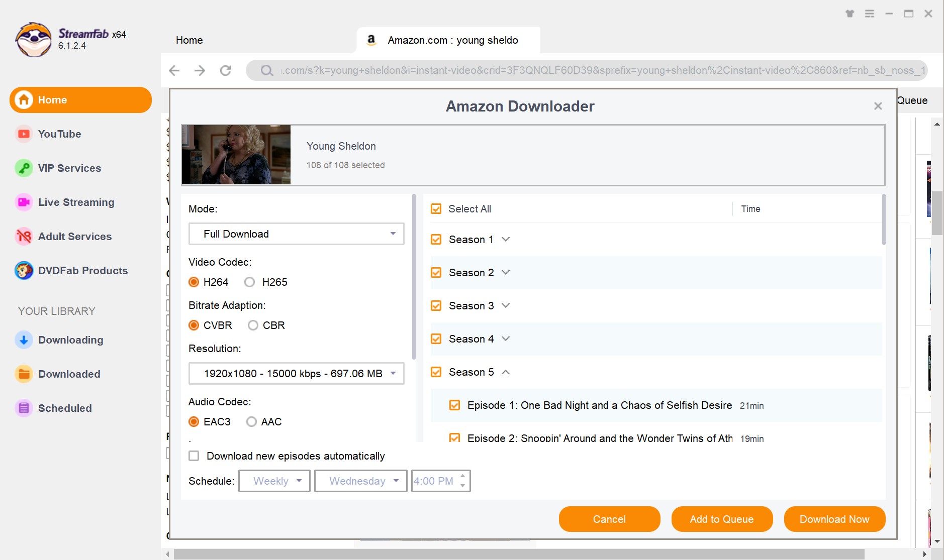Open the YouTube sidebar icon

(x=24, y=134)
